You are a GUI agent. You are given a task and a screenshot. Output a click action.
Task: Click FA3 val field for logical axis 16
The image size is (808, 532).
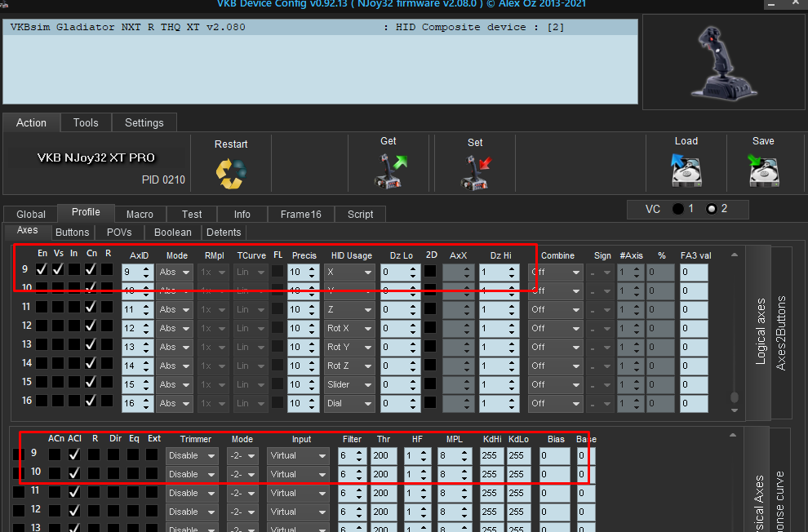694,403
